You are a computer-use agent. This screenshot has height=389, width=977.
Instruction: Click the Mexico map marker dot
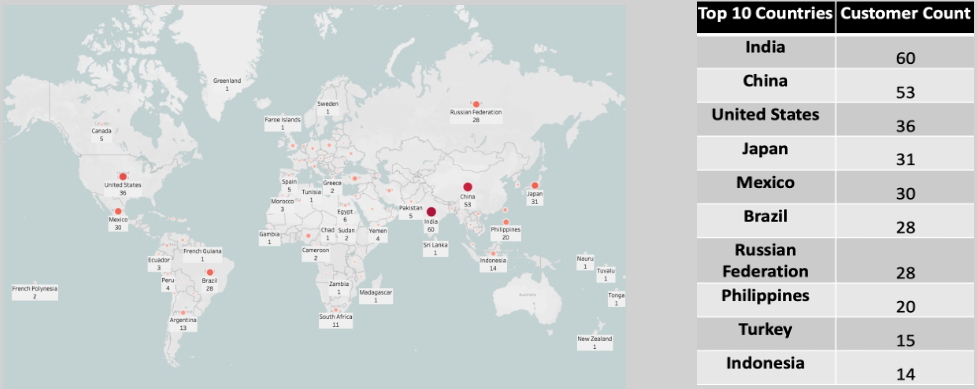pyautogui.click(x=118, y=211)
